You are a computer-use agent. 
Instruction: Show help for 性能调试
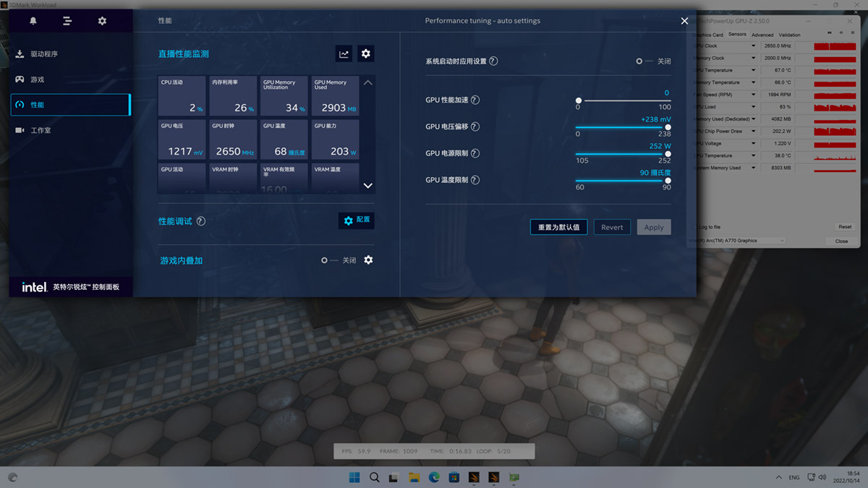[x=201, y=221]
